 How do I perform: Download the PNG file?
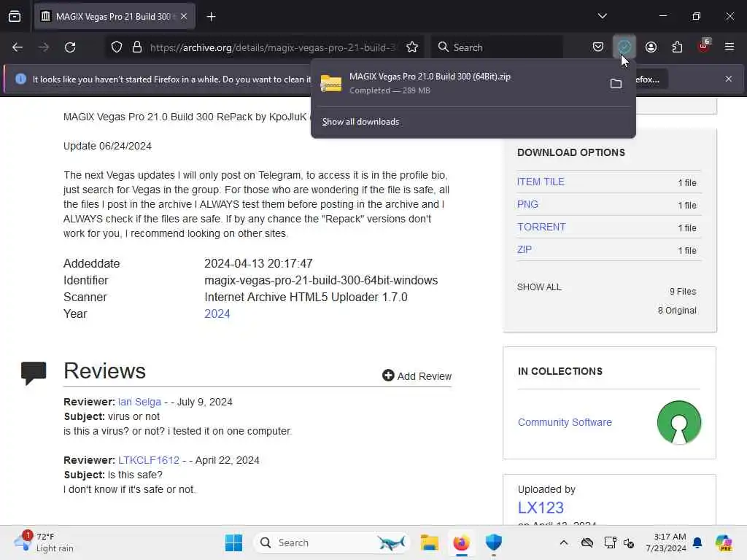pos(527,204)
